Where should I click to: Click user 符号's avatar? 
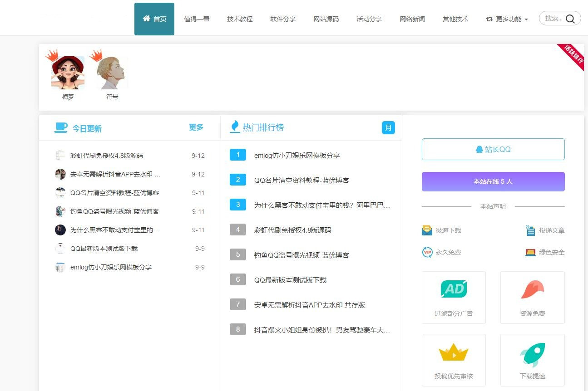[x=112, y=72]
